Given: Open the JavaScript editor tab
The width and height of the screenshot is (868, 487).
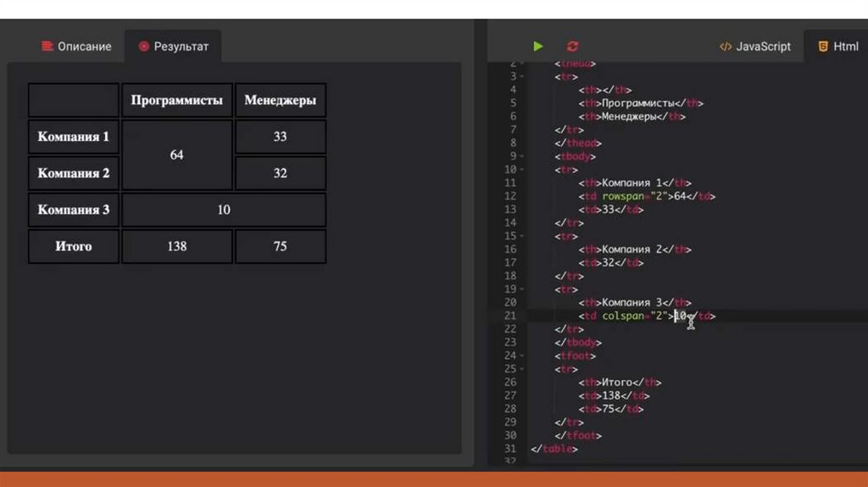Looking at the screenshot, I should [754, 47].
